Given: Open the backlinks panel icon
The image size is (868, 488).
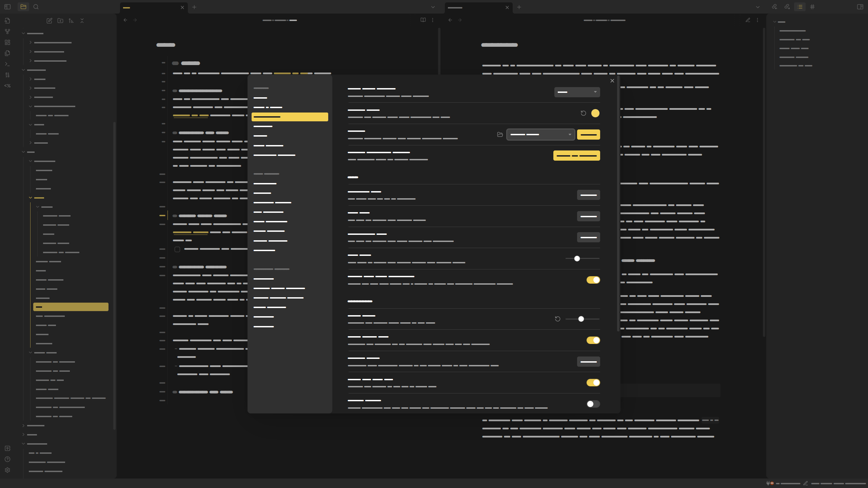Looking at the screenshot, I should 774,7.
